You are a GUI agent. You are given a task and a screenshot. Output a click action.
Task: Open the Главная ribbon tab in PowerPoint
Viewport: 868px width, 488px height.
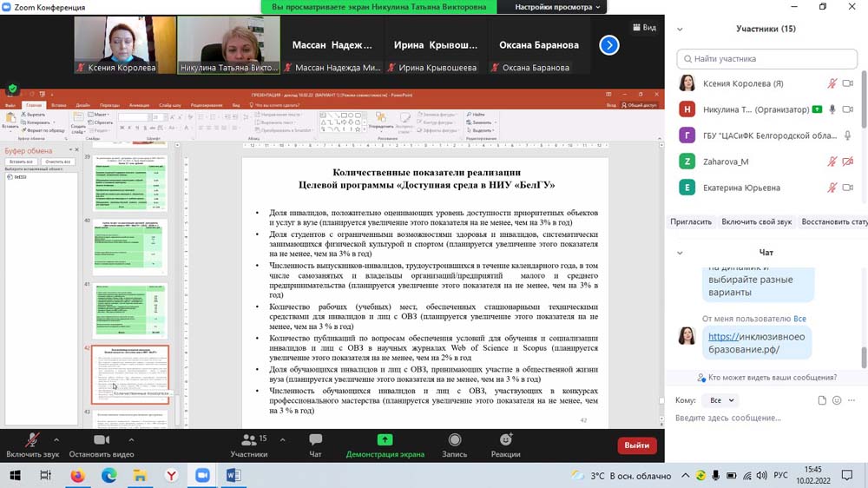[33, 105]
